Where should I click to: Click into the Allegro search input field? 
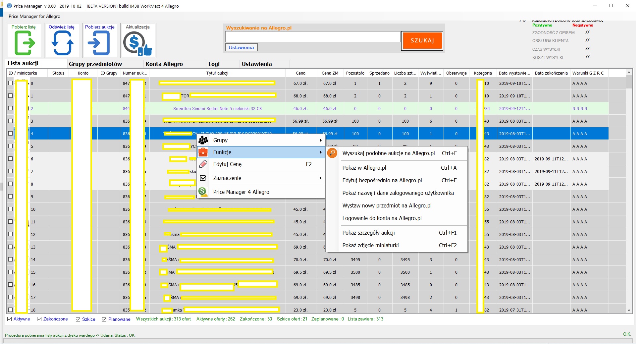(313, 36)
